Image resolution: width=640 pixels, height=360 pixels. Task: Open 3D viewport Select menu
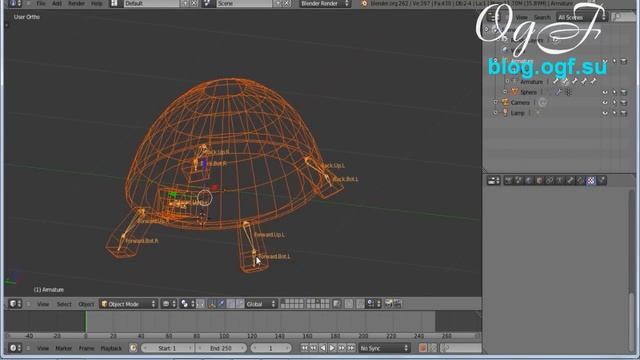pyautogui.click(x=64, y=304)
